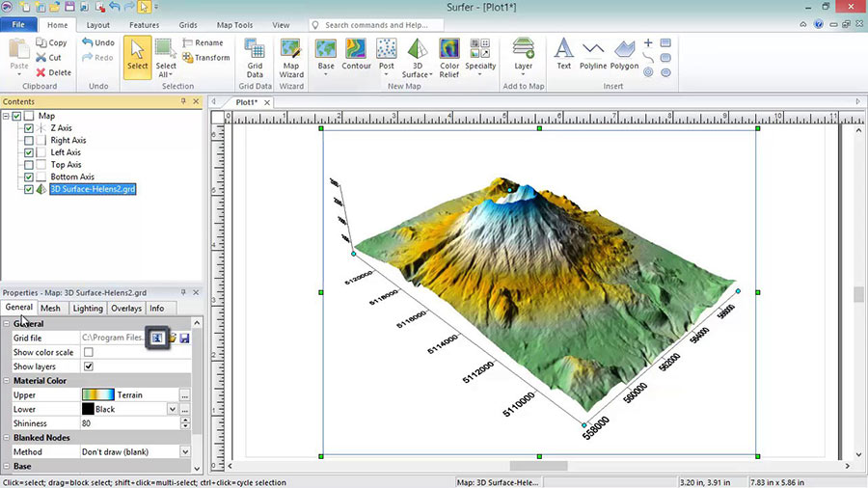The image size is (868, 488).
Task: Open the Lower material color dropdown
Action: 173,410
